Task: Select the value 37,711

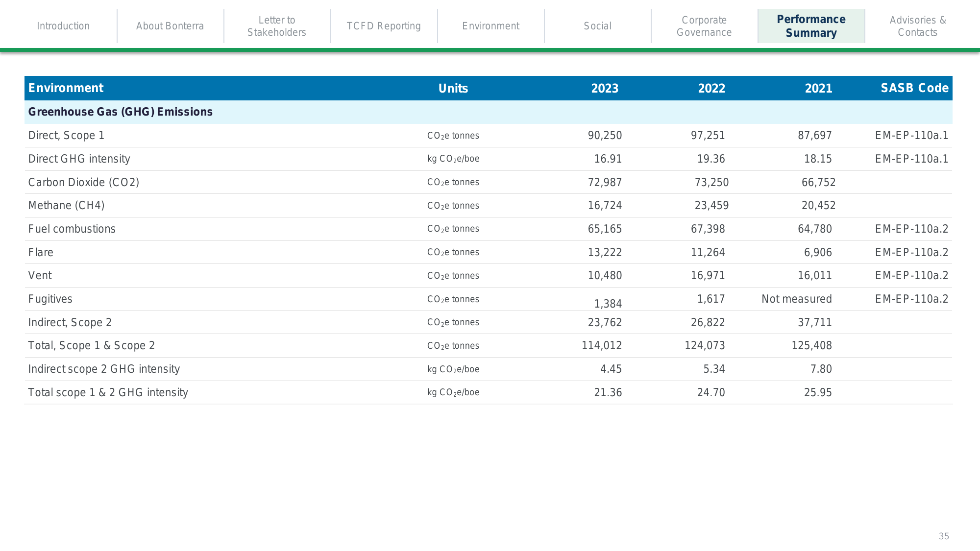Action: click(815, 322)
